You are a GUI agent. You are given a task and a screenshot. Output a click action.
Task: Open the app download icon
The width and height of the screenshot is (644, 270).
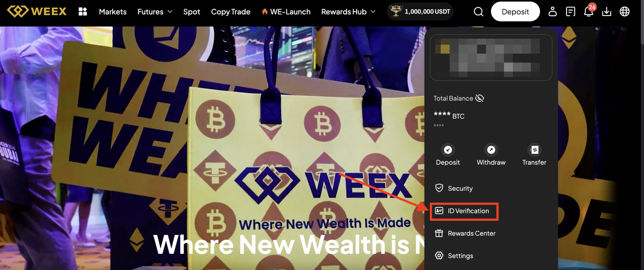point(607,12)
